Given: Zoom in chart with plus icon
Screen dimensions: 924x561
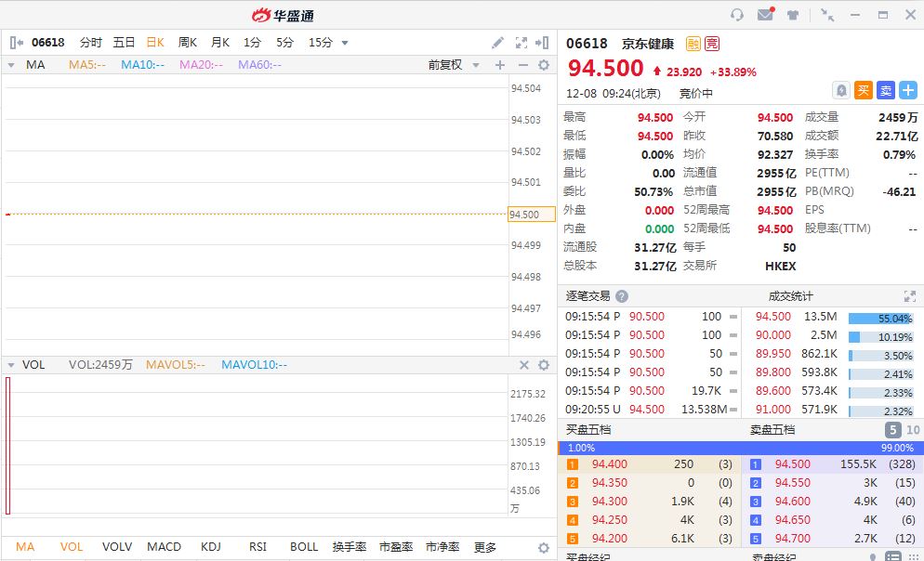Looking at the screenshot, I should click(500, 65).
